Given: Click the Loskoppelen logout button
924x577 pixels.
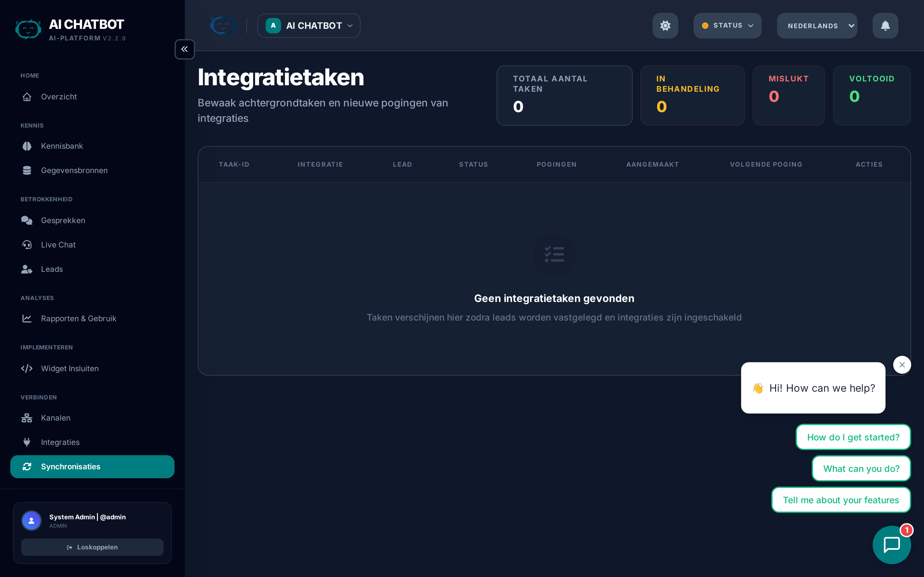Looking at the screenshot, I should coord(92,547).
